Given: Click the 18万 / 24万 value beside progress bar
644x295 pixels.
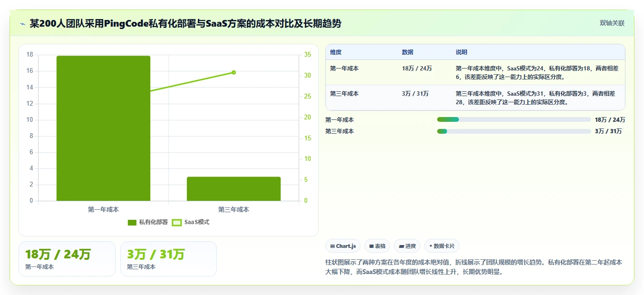Looking at the screenshot, I should tap(610, 120).
